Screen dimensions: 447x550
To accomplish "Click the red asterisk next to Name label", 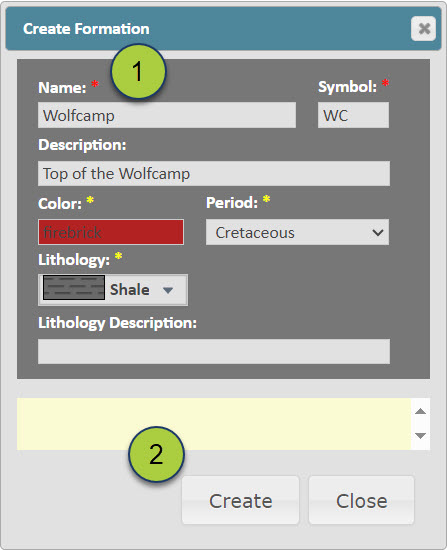I will pos(95,85).
